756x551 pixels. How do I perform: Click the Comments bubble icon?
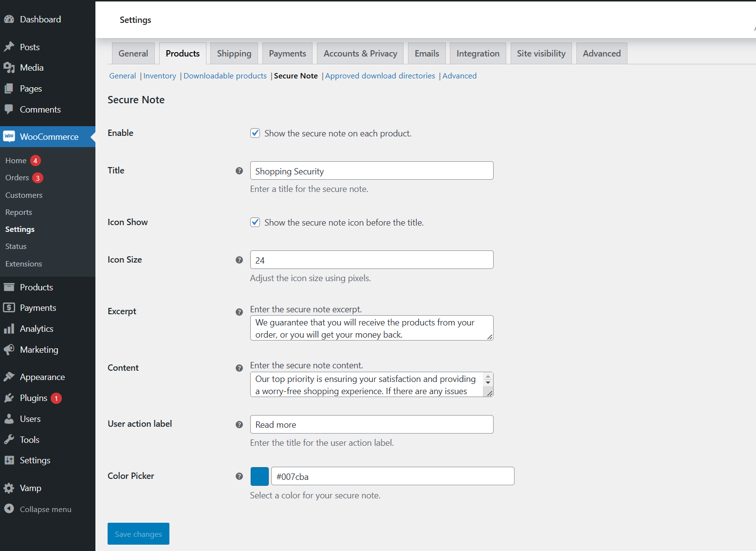[x=9, y=110]
